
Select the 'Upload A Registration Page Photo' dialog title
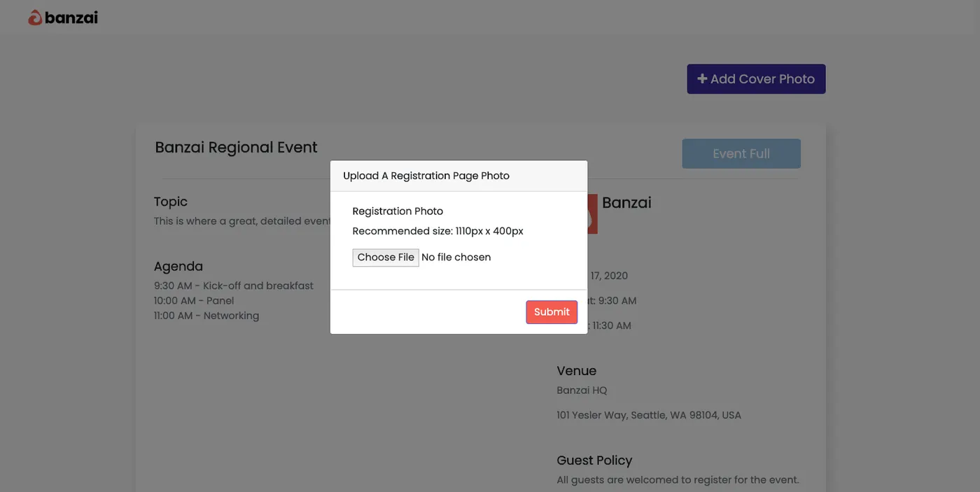pyautogui.click(x=426, y=176)
